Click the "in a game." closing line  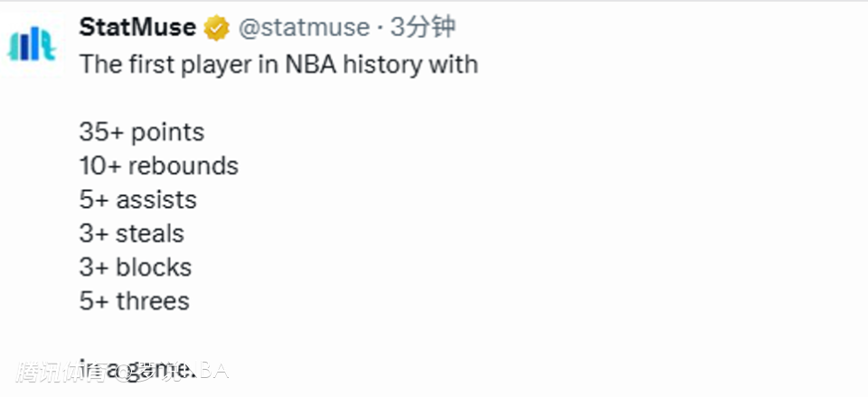pos(137,369)
